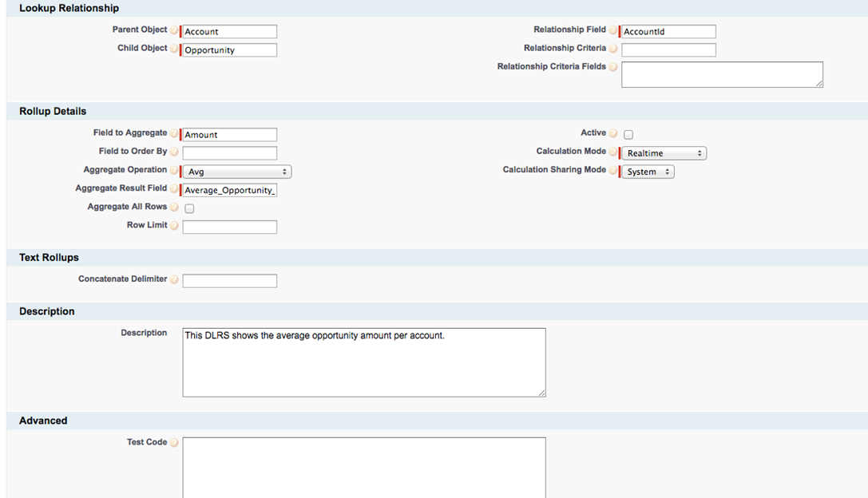Image resolution: width=868 pixels, height=498 pixels.
Task: Click the help icon beside Calculation Sharing Mode
Action: [613, 170]
